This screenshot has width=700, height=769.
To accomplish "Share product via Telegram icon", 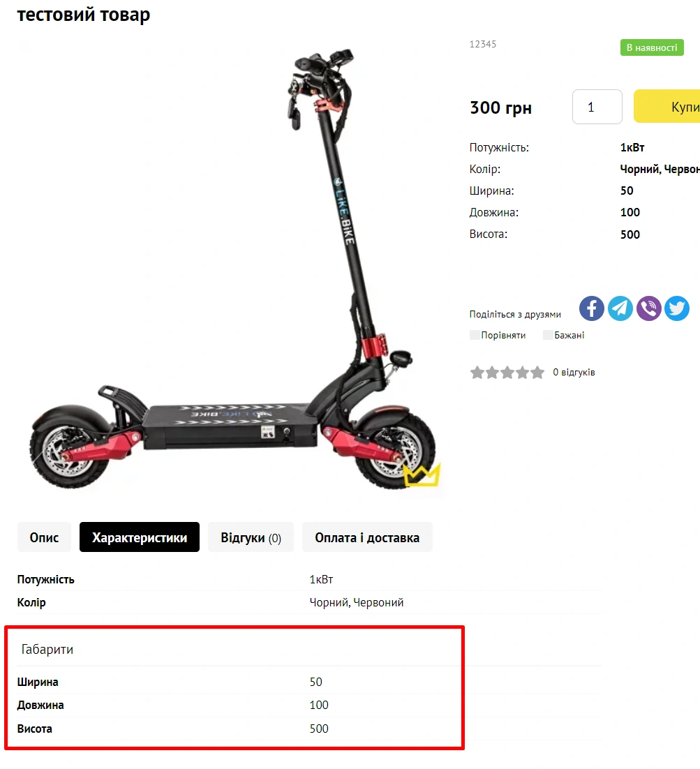I will [620, 308].
